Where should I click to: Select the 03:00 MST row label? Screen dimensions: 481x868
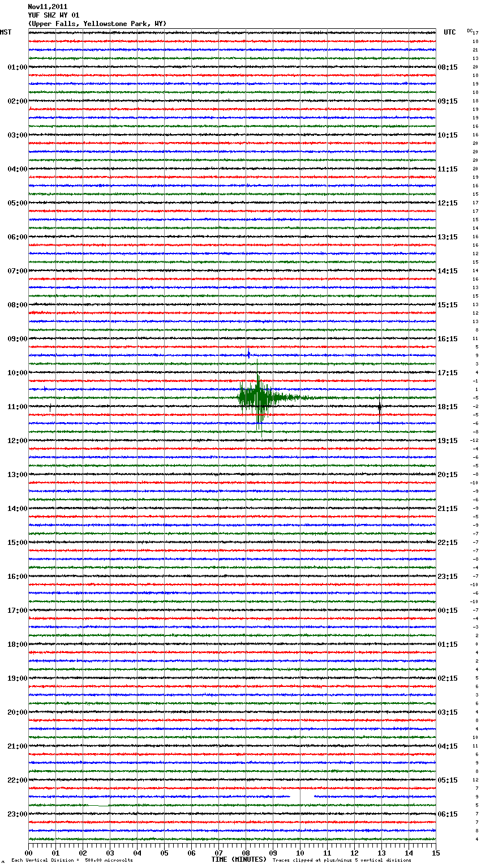[18, 135]
